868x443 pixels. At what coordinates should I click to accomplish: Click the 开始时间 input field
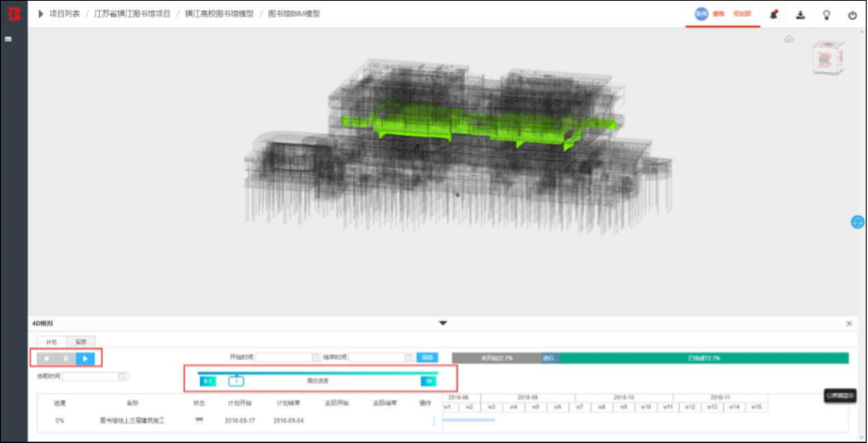[287, 358]
